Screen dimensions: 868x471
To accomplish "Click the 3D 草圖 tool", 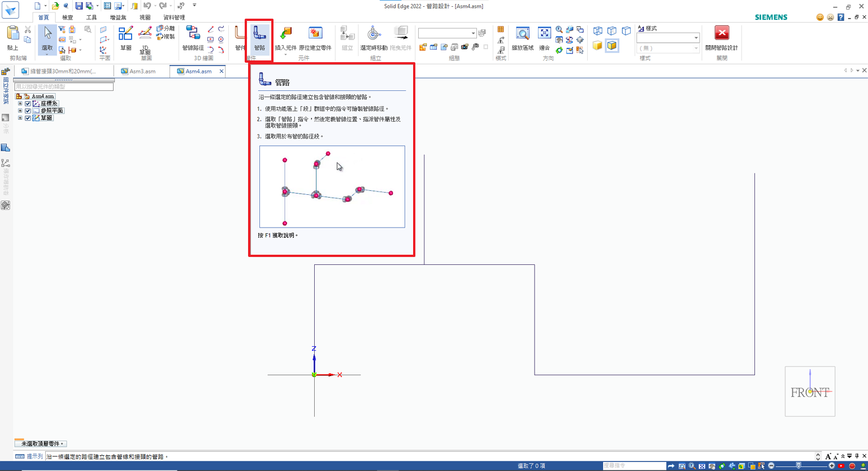I will coord(145,39).
